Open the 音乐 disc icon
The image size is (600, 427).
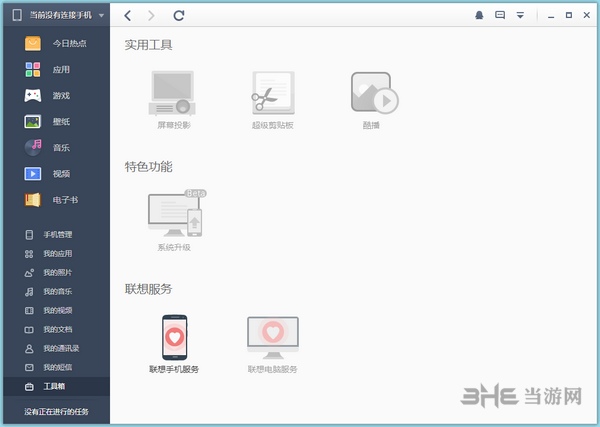pyautogui.click(x=33, y=148)
